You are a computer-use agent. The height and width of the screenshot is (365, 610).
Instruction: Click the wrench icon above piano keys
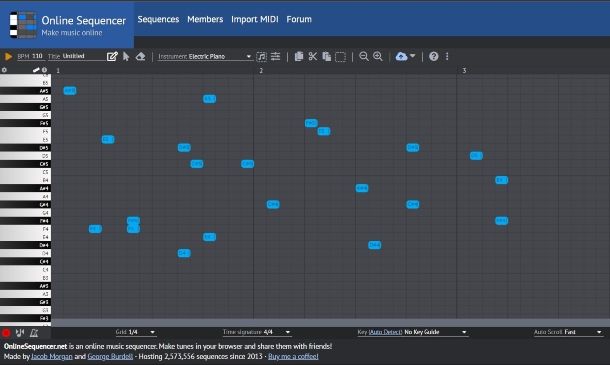(x=36, y=70)
